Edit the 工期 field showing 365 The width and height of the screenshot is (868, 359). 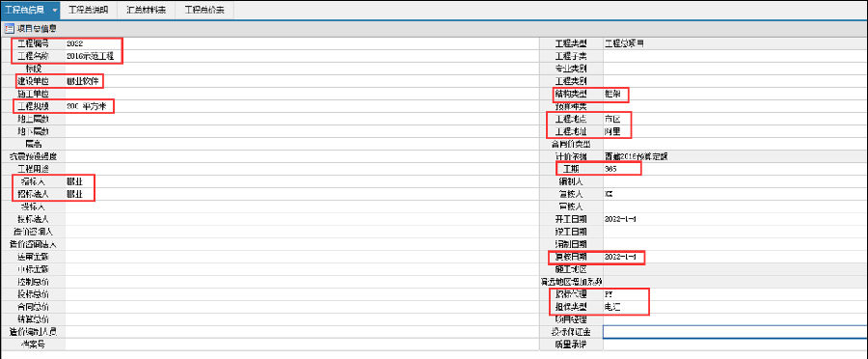[736, 169]
